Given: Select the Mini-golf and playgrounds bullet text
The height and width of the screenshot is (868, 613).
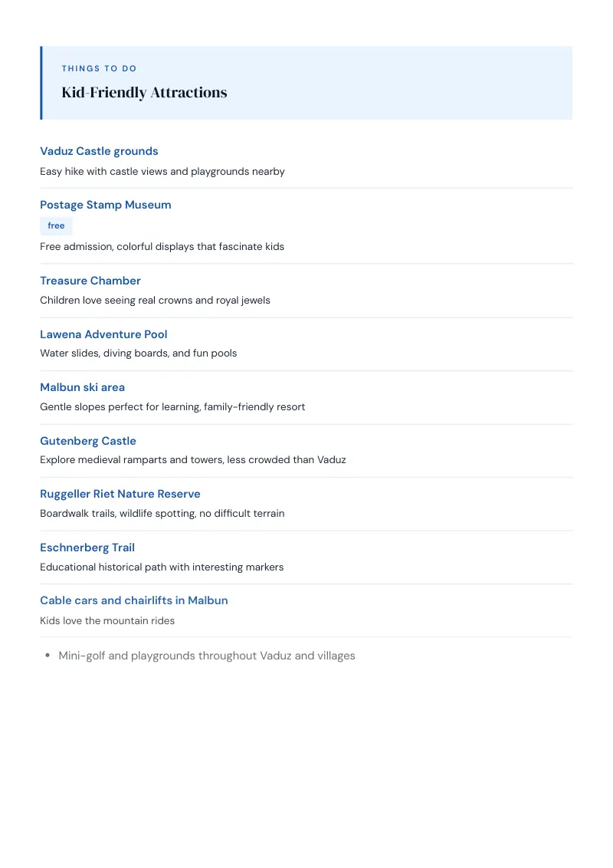Looking at the screenshot, I should point(207,656).
